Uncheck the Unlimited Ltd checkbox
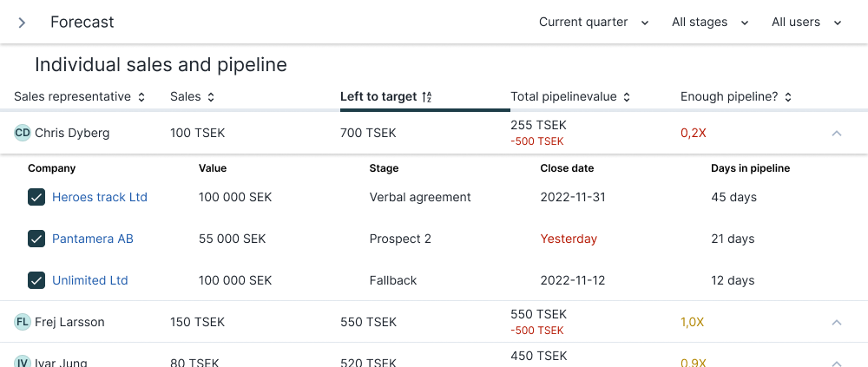 point(36,280)
